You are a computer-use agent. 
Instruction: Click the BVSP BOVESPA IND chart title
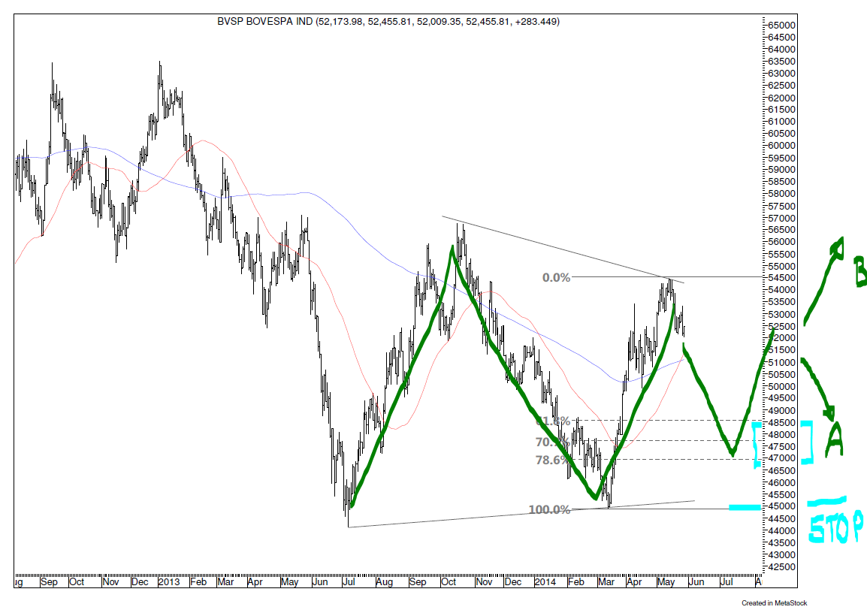point(388,22)
